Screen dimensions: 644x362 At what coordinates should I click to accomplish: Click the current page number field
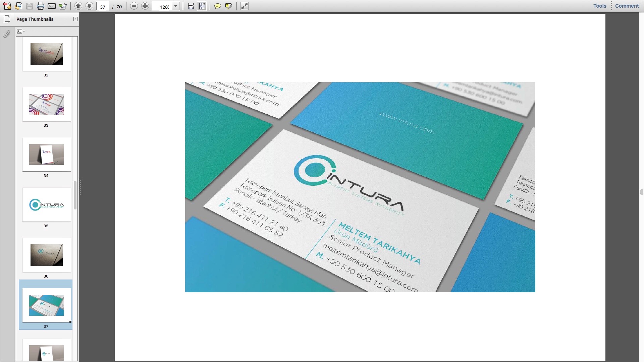coord(102,6)
